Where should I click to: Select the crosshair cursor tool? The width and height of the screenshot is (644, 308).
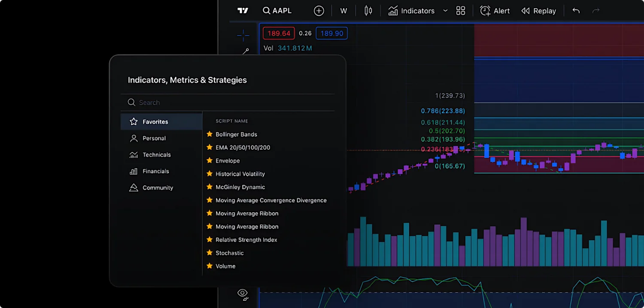point(243,36)
